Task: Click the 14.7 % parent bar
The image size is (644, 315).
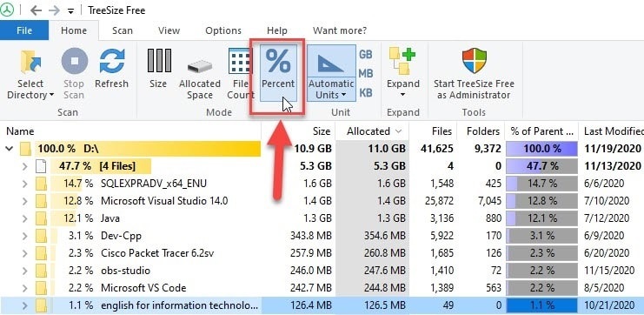Action: point(541,184)
